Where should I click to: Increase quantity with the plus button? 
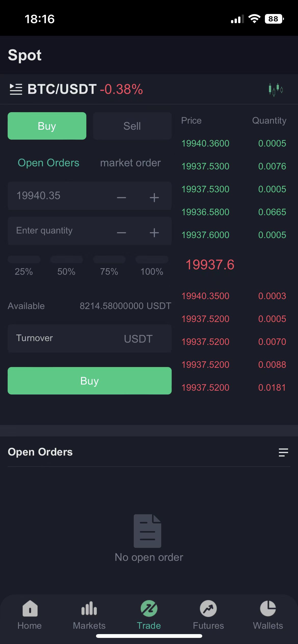pyautogui.click(x=154, y=232)
